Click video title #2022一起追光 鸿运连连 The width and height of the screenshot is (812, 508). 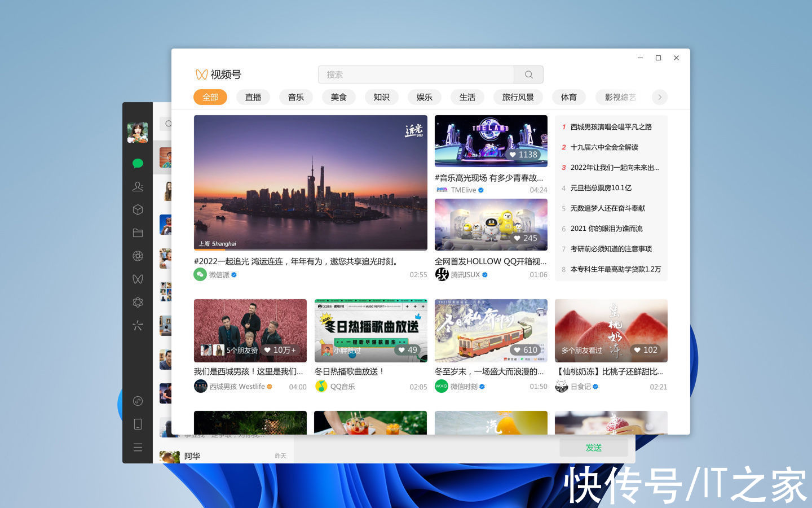(x=297, y=261)
